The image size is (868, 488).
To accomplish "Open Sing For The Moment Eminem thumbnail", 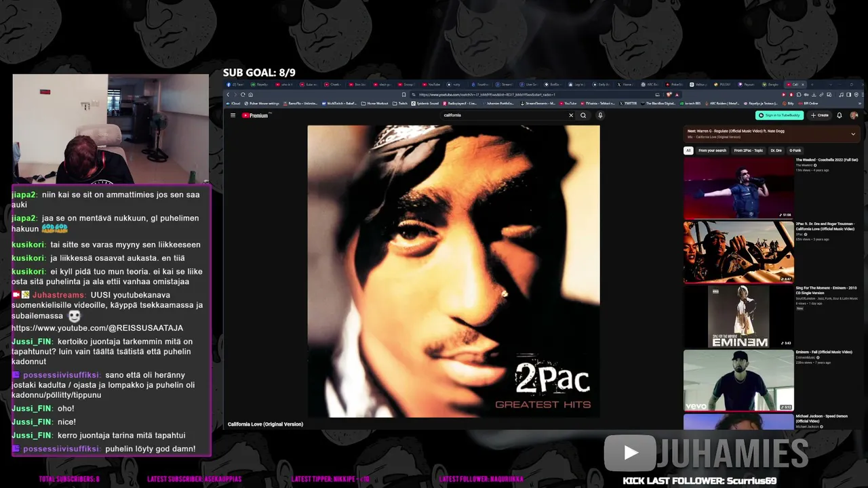I will click(x=738, y=316).
